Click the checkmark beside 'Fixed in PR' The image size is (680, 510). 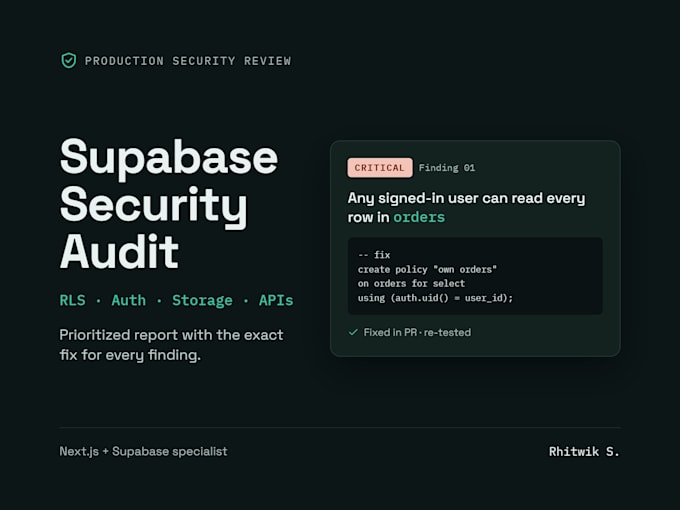pyautogui.click(x=353, y=332)
